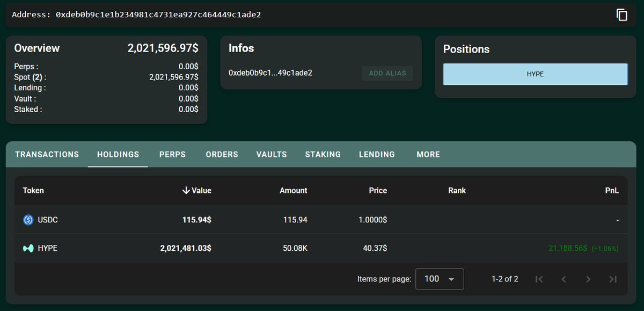Select the Holdings tab
This screenshot has height=311, width=644.
pos(118,154)
